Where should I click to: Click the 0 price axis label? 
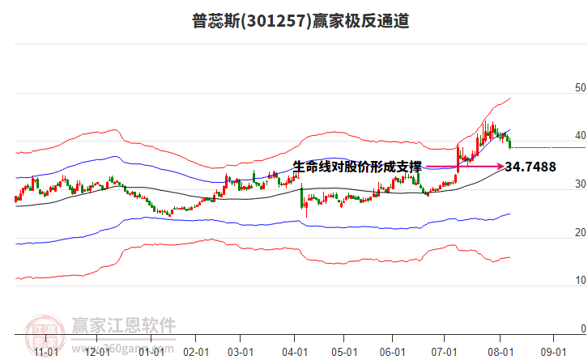(x=583, y=328)
